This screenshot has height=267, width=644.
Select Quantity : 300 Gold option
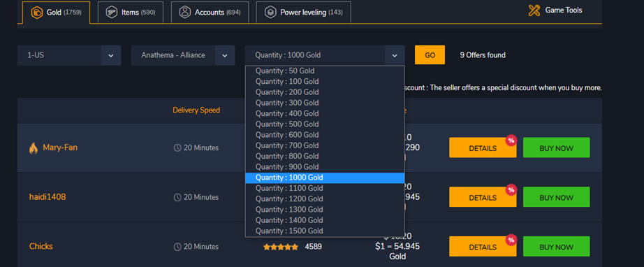coord(325,103)
